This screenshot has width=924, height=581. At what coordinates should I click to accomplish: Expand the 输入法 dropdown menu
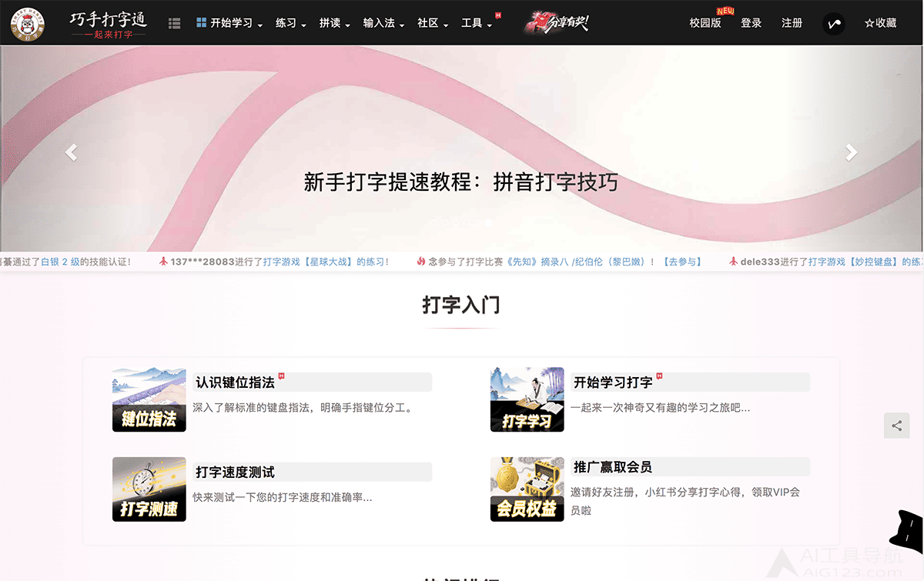click(384, 23)
